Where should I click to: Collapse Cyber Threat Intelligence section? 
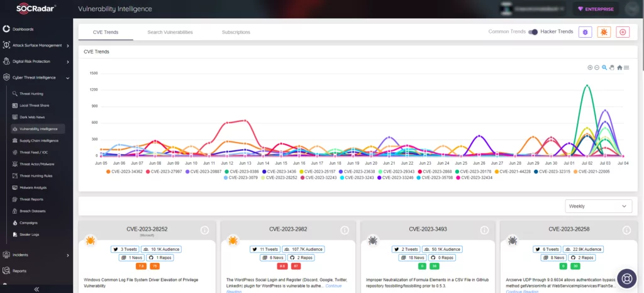coord(36,77)
